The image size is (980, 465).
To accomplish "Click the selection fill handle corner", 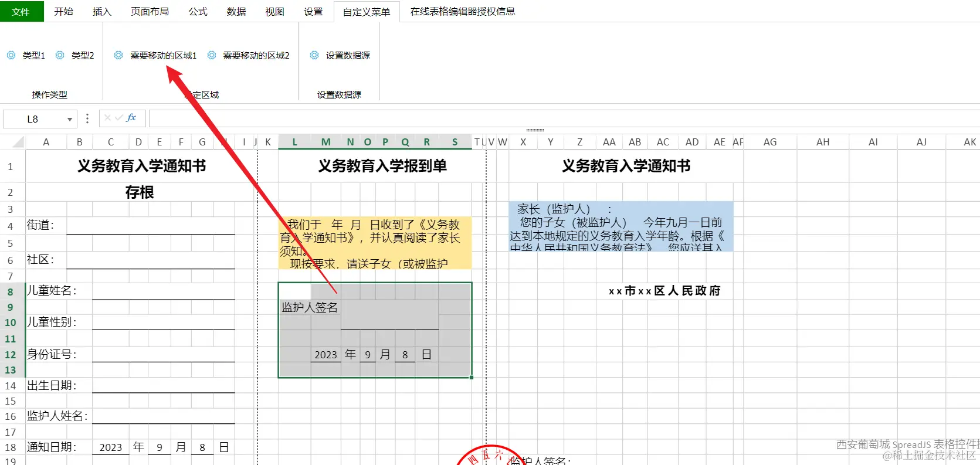I will pyautogui.click(x=472, y=378).
